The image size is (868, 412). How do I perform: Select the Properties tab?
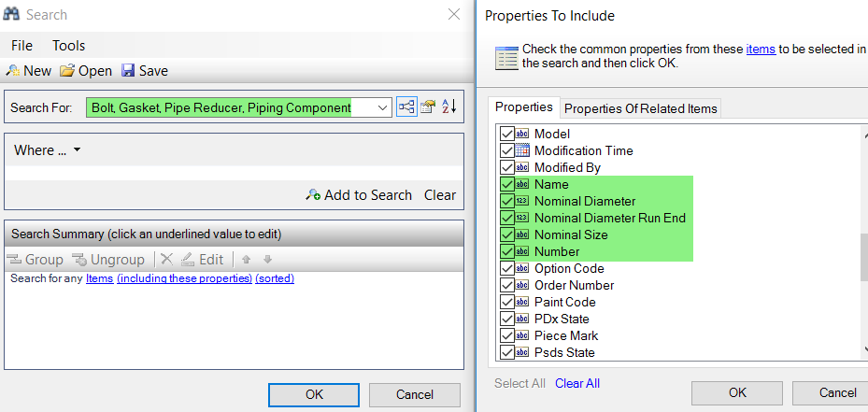pyautogui.click(x=523, y=107)
